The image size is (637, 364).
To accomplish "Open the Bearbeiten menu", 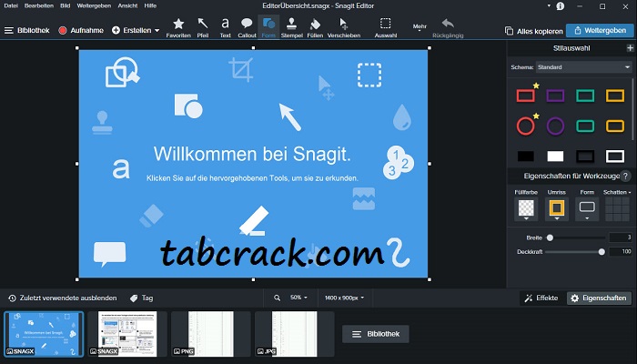I will [39, 5].
